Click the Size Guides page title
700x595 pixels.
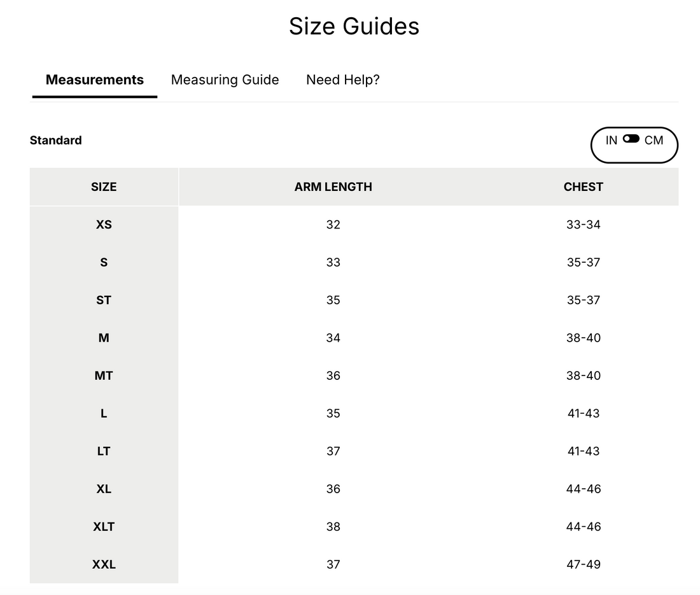coord(354,26)
